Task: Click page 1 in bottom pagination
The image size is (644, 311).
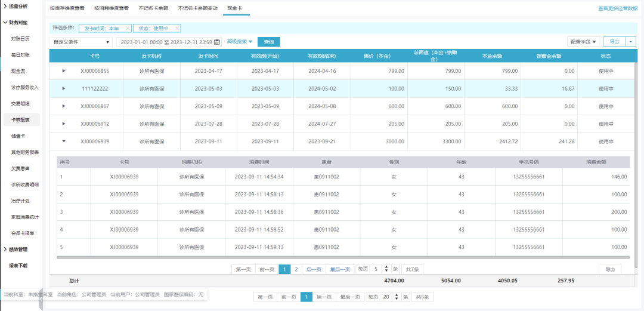Action: tap(306, 297)
